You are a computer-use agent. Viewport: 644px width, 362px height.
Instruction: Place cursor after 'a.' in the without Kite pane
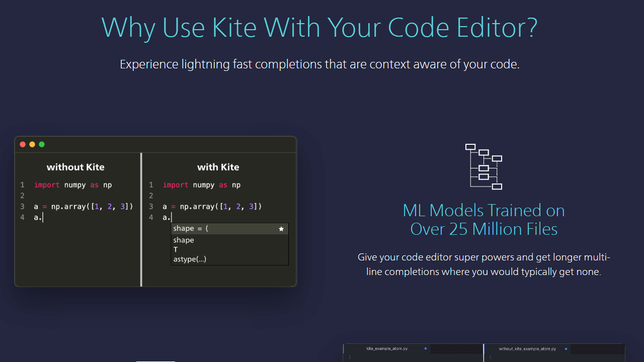pos(44,218)
